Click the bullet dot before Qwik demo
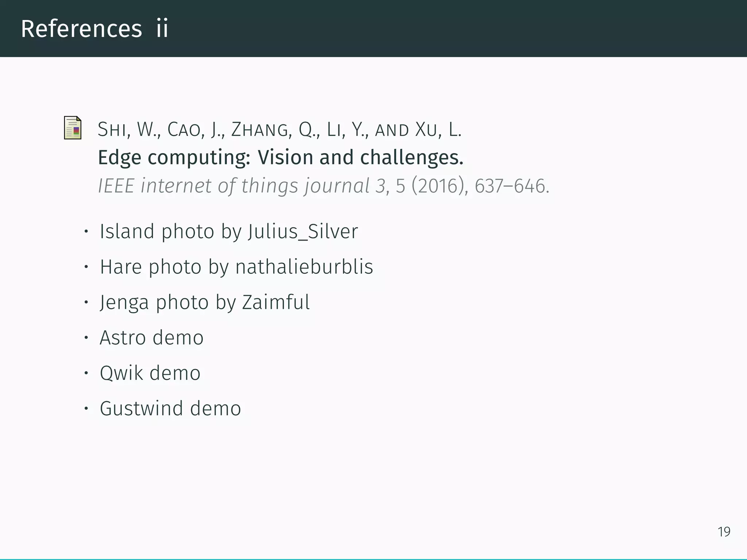 point(86,373)
